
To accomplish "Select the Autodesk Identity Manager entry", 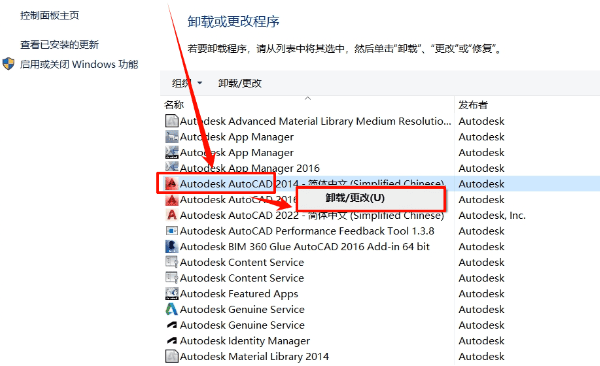I will pos(245,341).
